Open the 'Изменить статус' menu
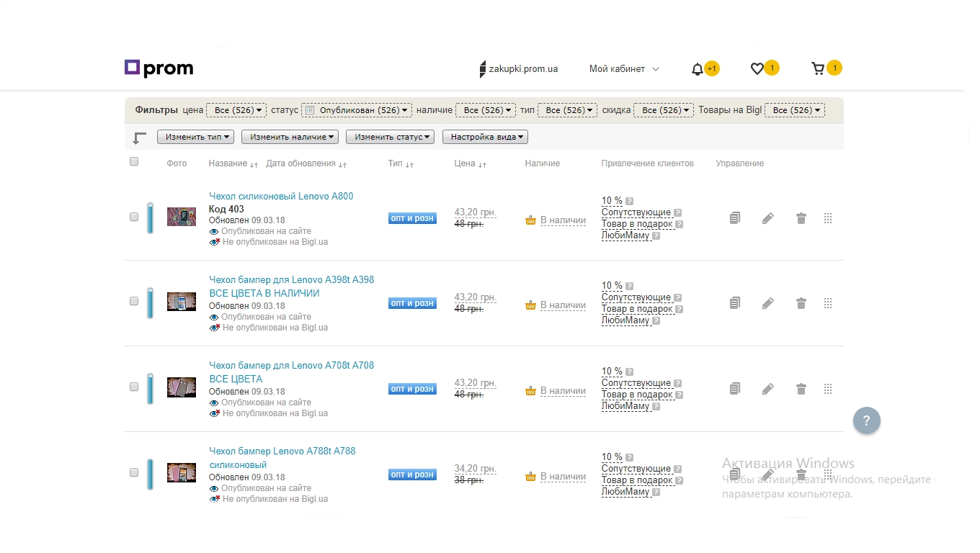This screenshot has width=980, height=553. [391, 137]
